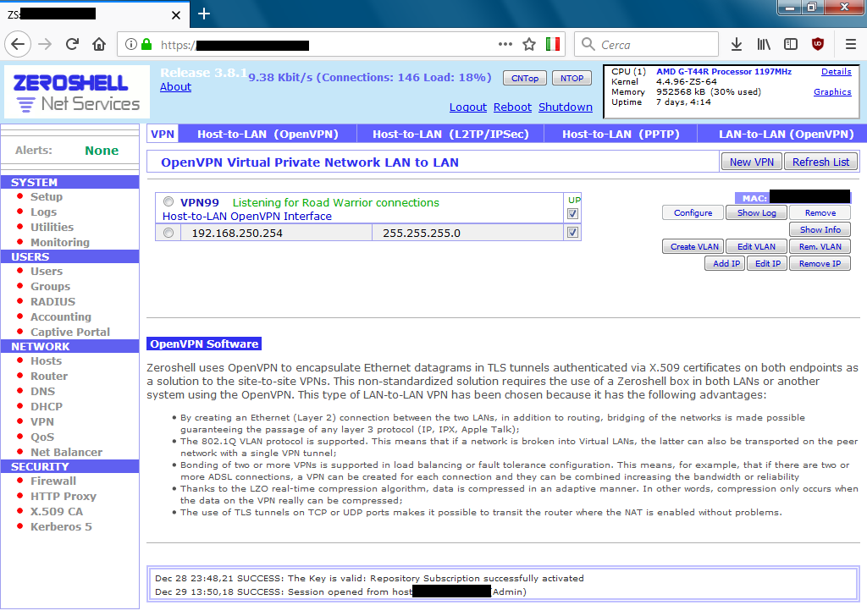The image size is (867, 616).
Task: Click the Zeroshell Net Services logo
Action: [x=77, y=92]
